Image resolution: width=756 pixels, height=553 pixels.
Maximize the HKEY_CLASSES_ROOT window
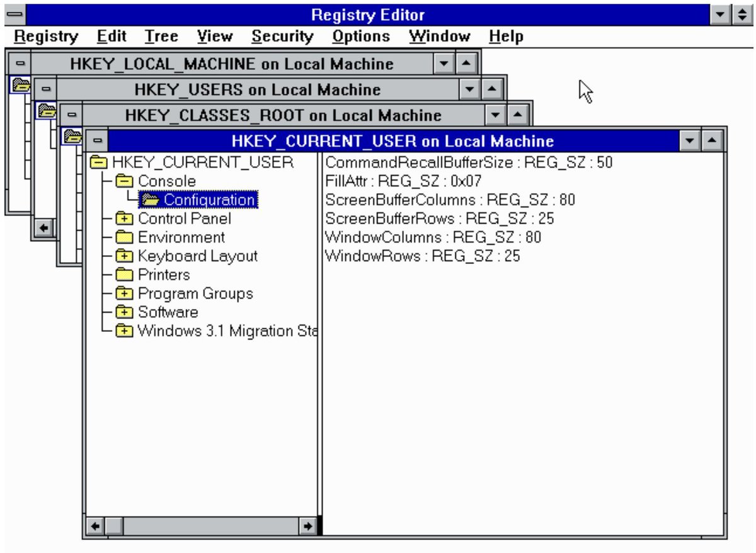(x=517, y=115)
